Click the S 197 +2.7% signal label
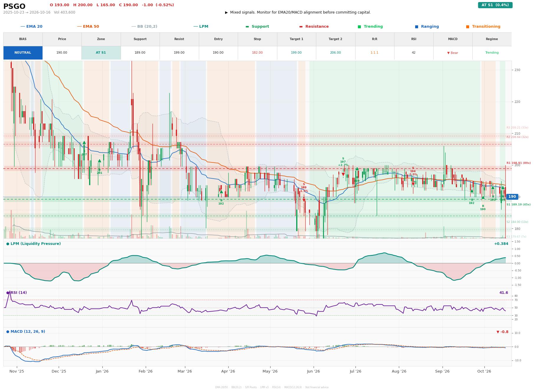 [343, 162]
